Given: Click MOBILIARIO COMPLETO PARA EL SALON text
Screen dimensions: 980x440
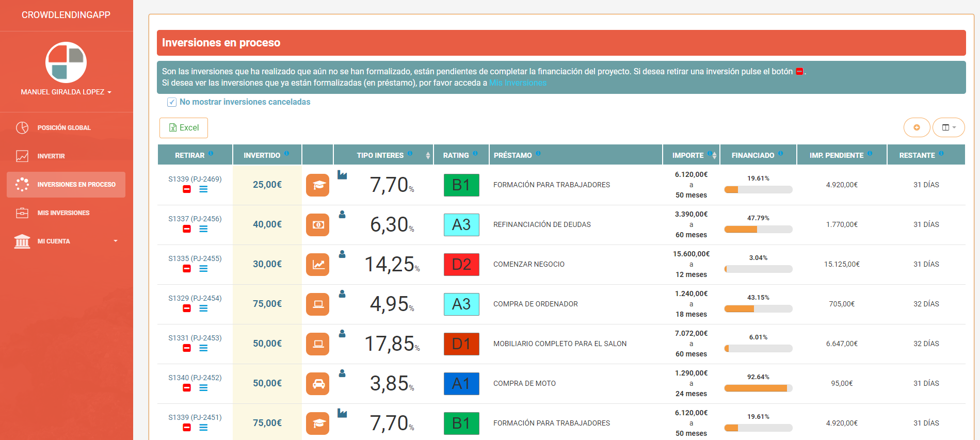Looking at the screenshot, I should pyautogui.click(x=560, y=344).
